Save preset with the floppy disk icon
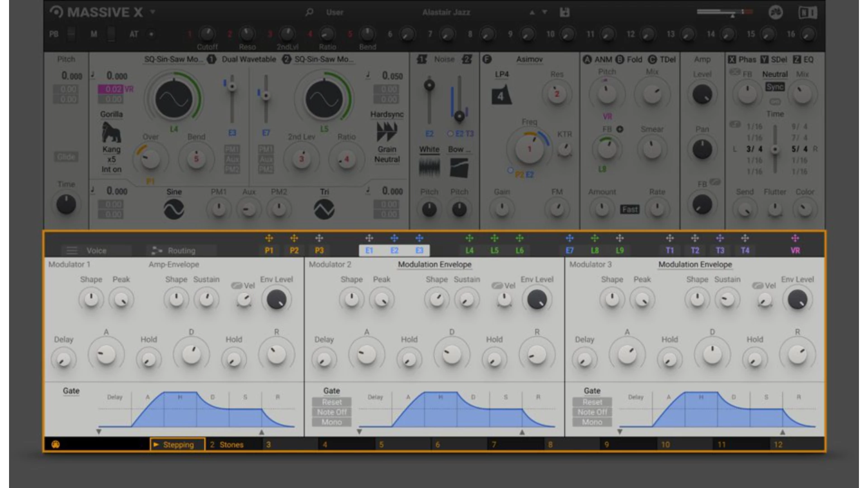Screen dimensions: 868x488 click(x=565, y=12)
